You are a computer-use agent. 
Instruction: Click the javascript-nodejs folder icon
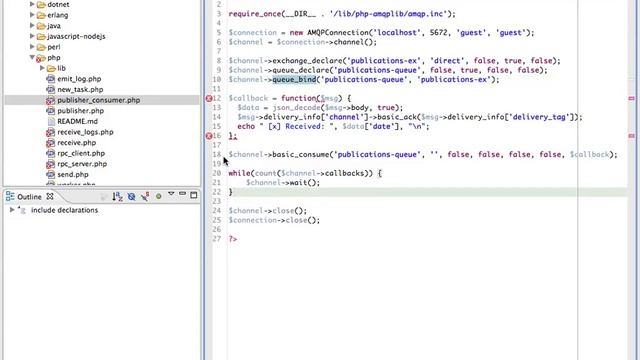(x=41, y=37)
